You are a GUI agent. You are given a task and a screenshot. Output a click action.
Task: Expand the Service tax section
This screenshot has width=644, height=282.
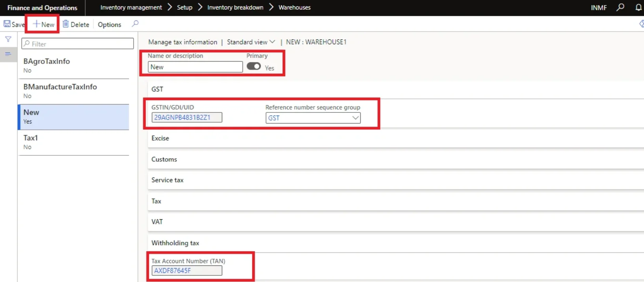pyautogui.click(x=396, y=180)
